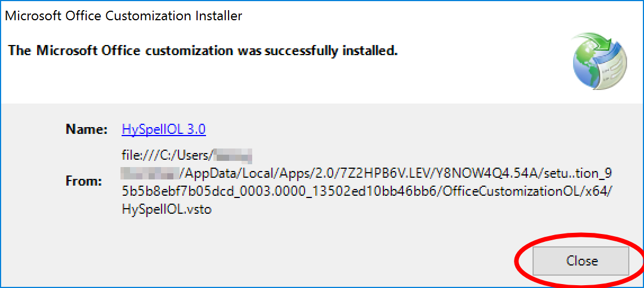This screenshot has width=644, height=288.
Task: Click the HySpellOL.vsto file name
Action: pos(167,210)
